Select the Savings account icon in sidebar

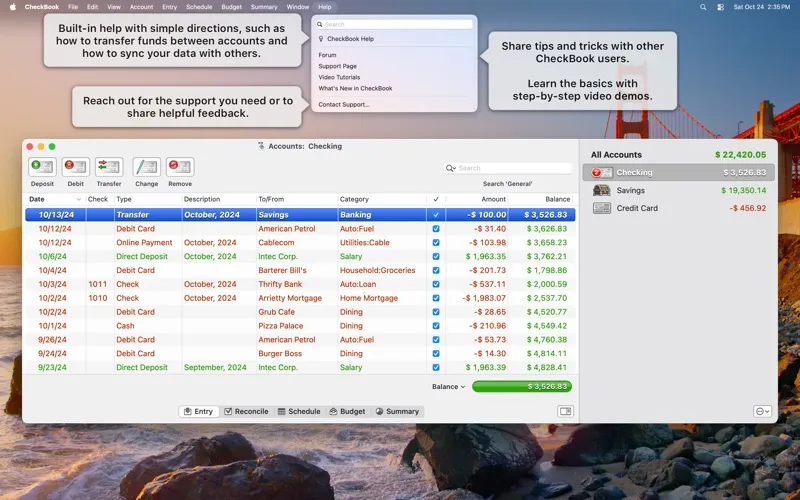(x=602, y=190)
